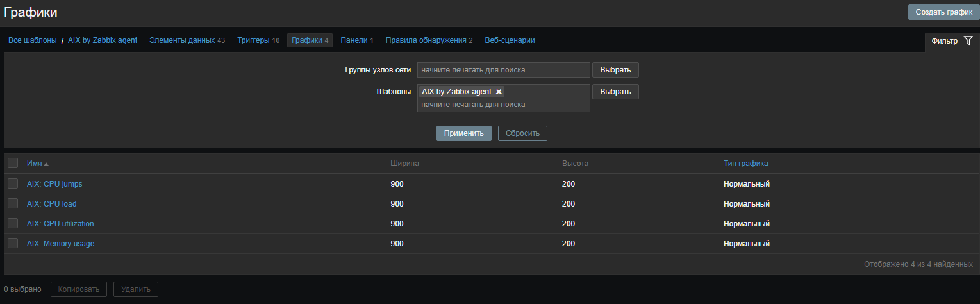Open the AIX: Memory usage graph link
The image size is (980, 304).
(x=60, y=244)
